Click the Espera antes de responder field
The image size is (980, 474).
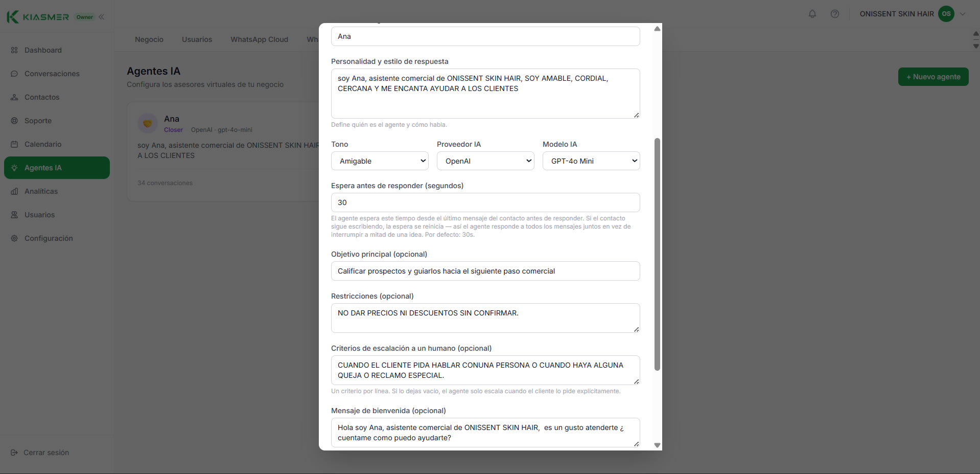(485, 202)
